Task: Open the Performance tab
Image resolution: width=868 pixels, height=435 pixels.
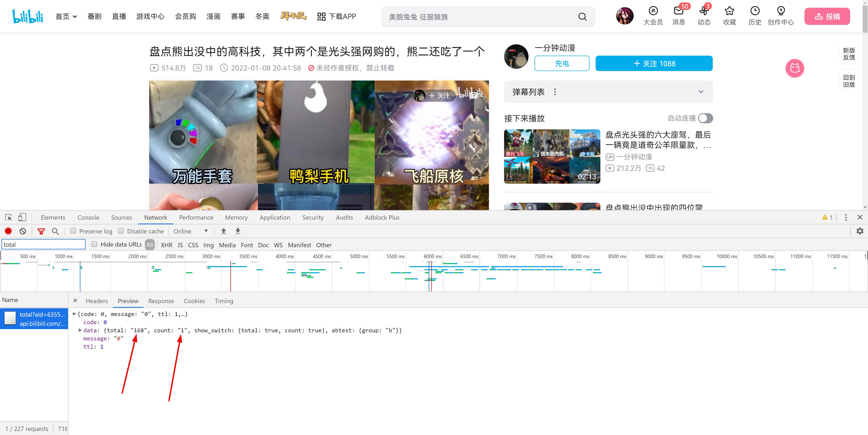Action: tap(196, 218)
